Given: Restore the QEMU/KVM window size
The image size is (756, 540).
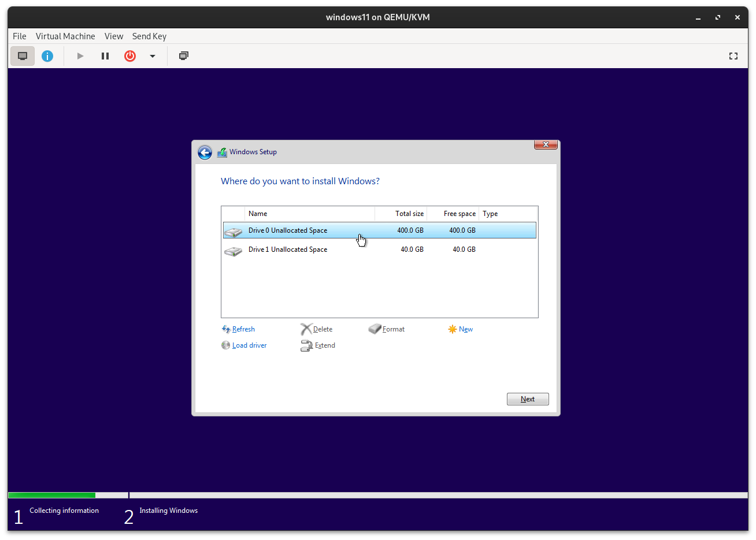Looking at the screenshot, I should point(718,17).
